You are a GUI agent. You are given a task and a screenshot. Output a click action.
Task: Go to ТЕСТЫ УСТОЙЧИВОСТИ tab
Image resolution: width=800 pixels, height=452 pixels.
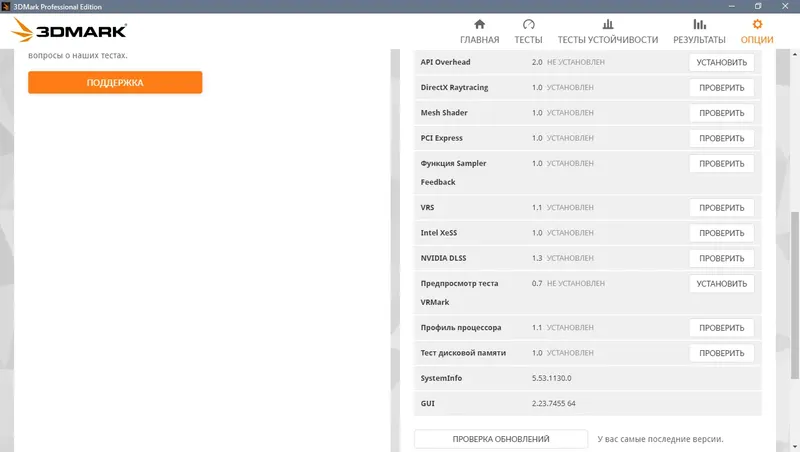(x=608, y=40)
